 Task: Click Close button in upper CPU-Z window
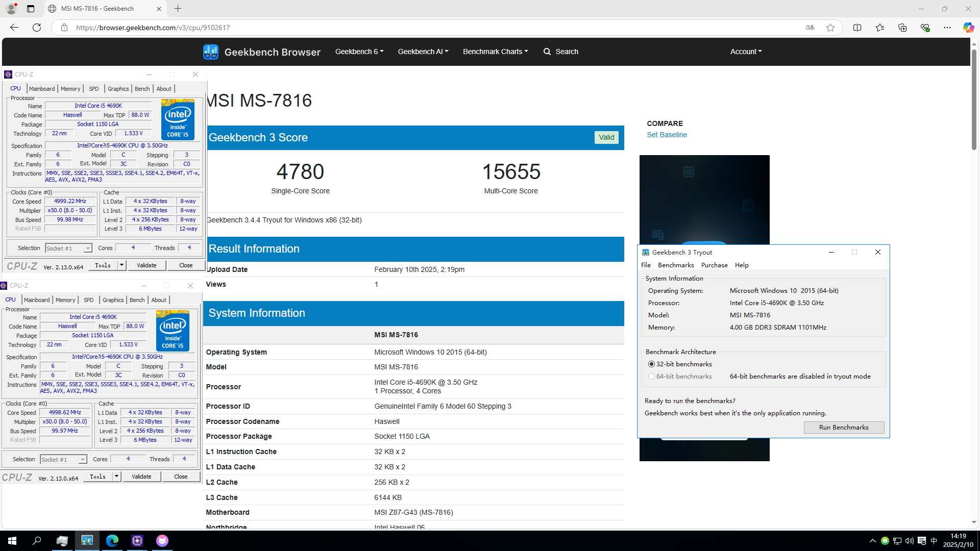tap(186, 265)
